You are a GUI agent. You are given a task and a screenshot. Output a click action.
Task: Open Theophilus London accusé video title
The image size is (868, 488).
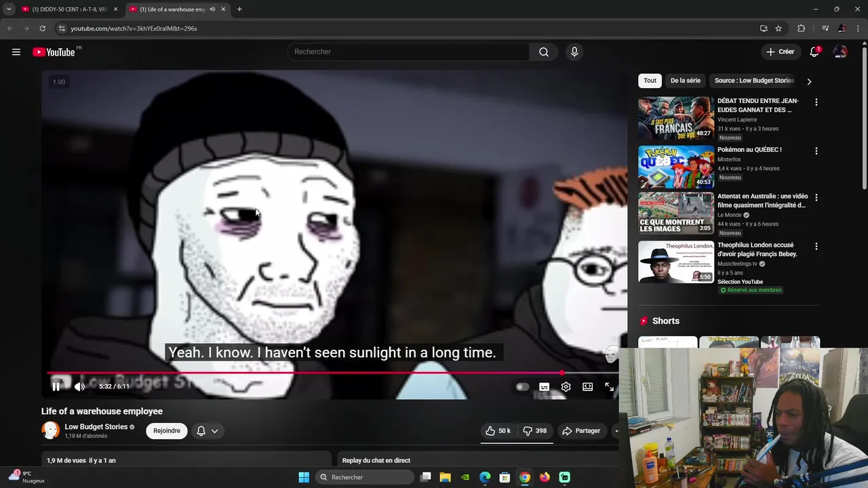tap(757, 249)
